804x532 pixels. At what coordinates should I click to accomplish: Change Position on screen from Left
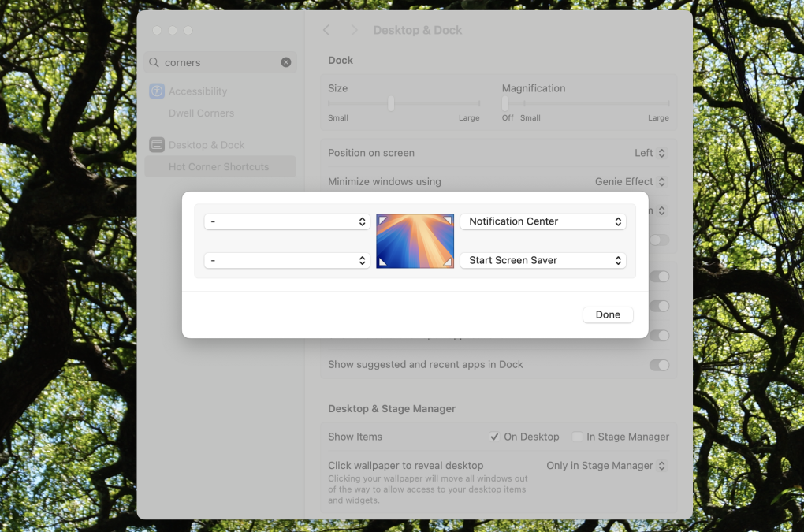650,153
